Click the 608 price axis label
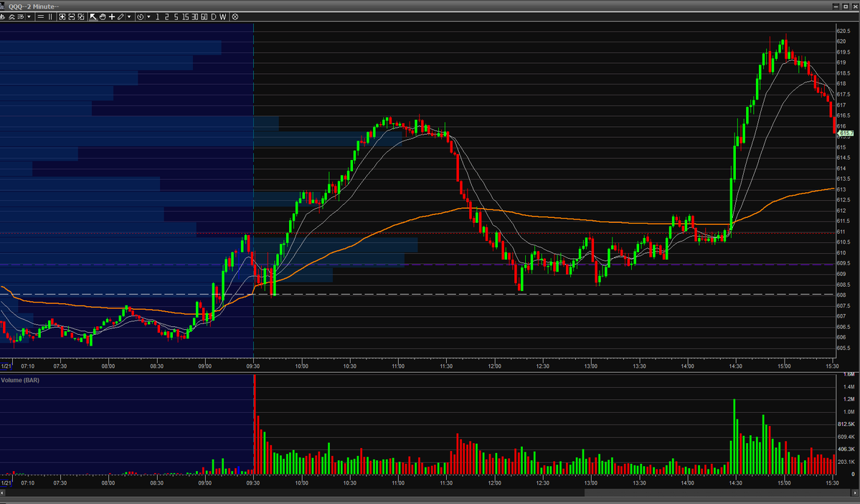The image size is (860, 504). pos(841,295)
